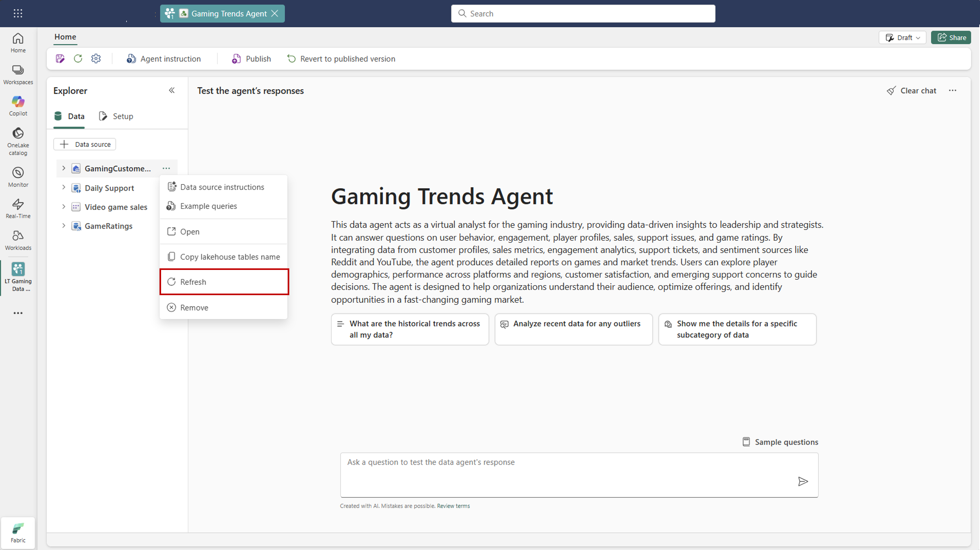The height and width of the screenshot is (550, 980).
Task: Expand the Daily Support data source
Action: pyautogui.click(x=64, y=187)
